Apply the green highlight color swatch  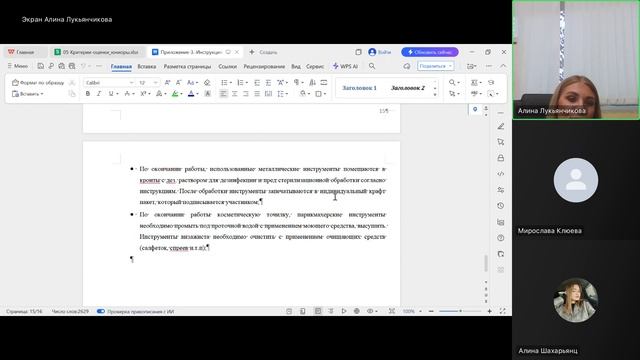(x=175, y=94)
